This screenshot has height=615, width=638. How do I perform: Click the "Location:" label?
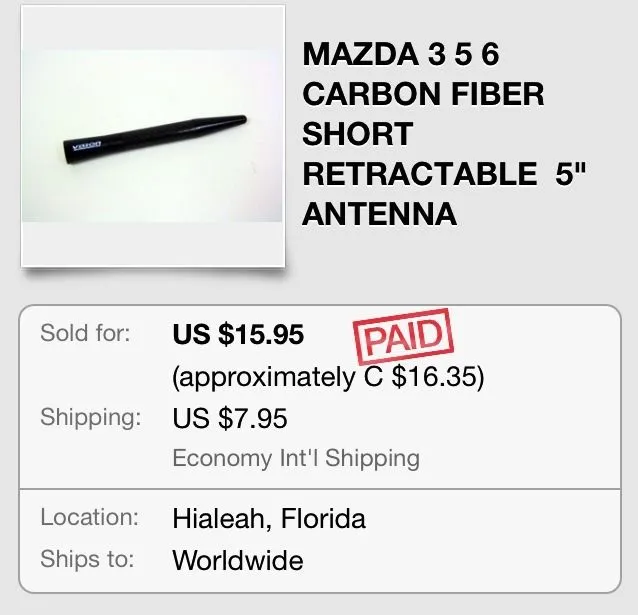[89, 518]
